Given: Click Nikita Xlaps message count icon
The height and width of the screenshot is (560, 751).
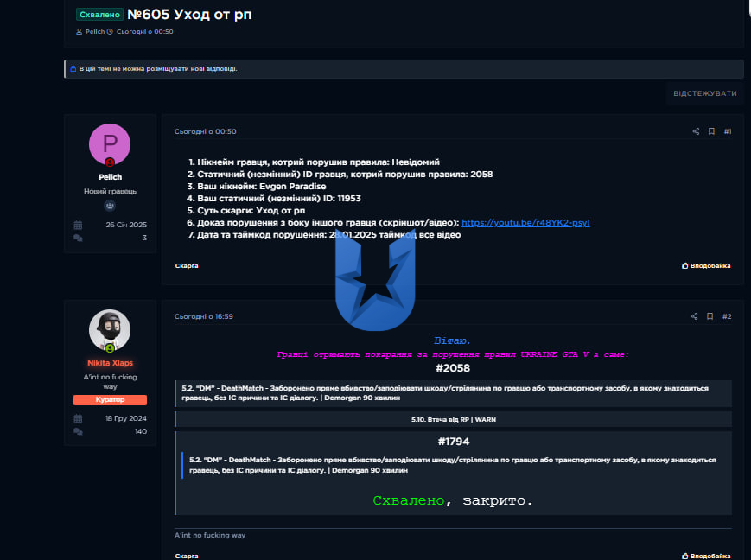Looking at the screenshot, I should (x=78, y=431).
